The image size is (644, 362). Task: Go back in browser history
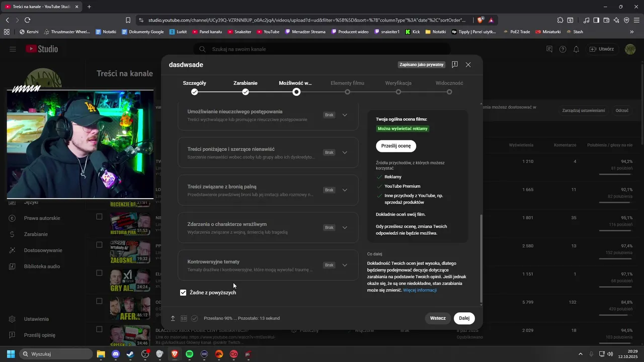click(7, 20)
